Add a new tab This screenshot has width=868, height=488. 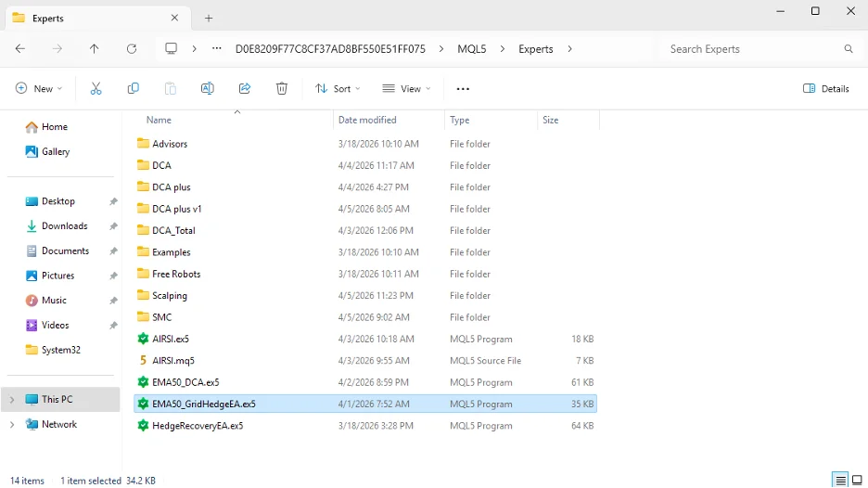pyautogui.click(x=209, y=18)
